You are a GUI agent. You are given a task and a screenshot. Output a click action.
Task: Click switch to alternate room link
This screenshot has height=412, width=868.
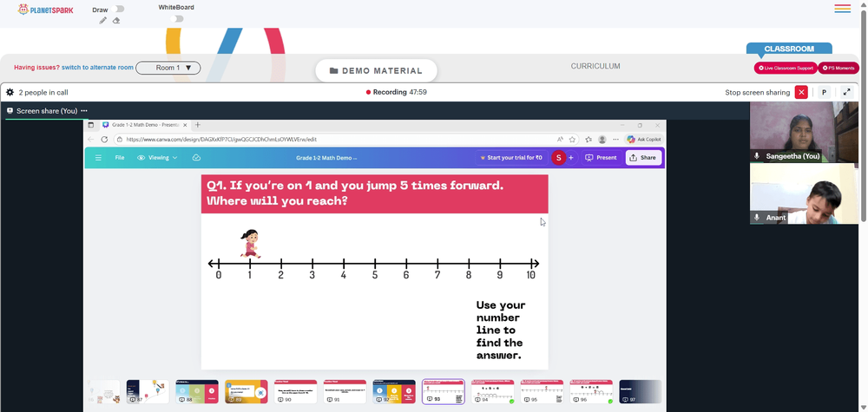97,68
